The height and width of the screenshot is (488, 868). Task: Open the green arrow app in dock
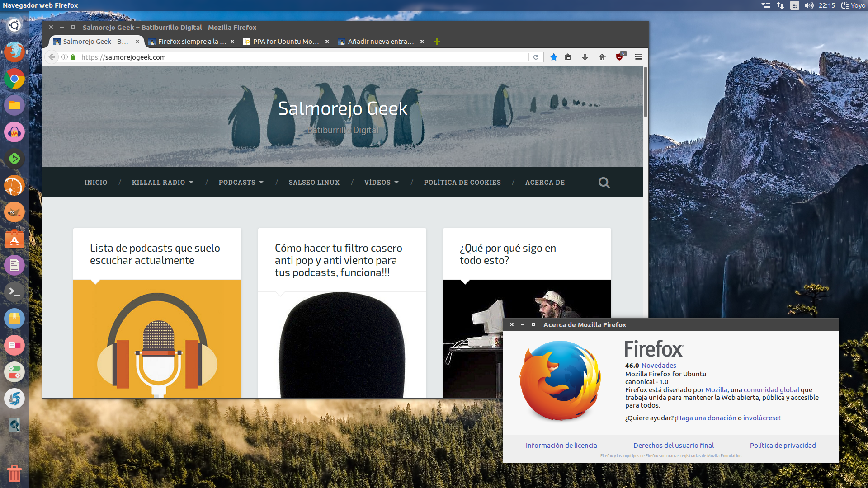14,159
